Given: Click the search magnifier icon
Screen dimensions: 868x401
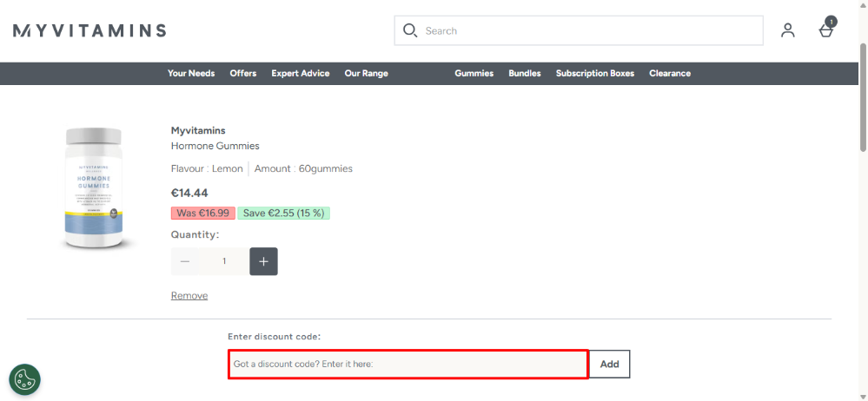Looking at the screenshot, I should (409, 30).
